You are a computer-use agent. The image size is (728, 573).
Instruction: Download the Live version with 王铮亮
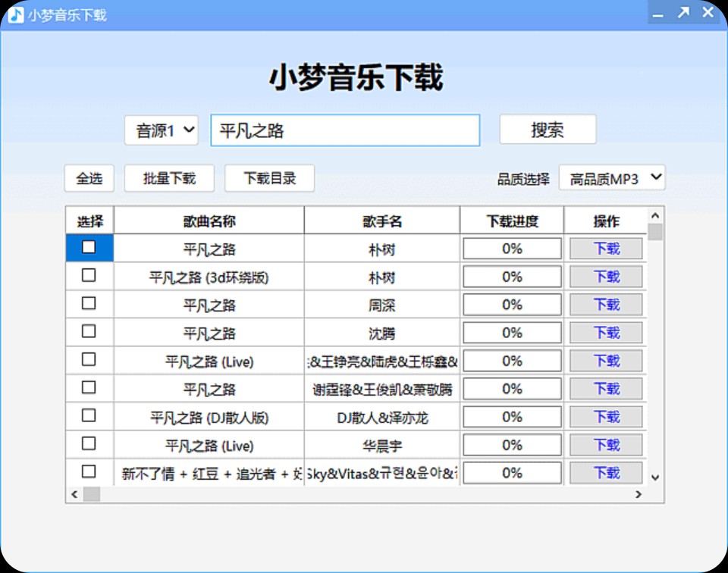607,361
